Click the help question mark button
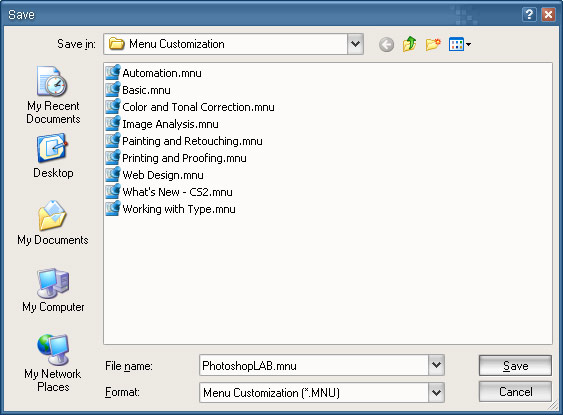 coord(529,15)
